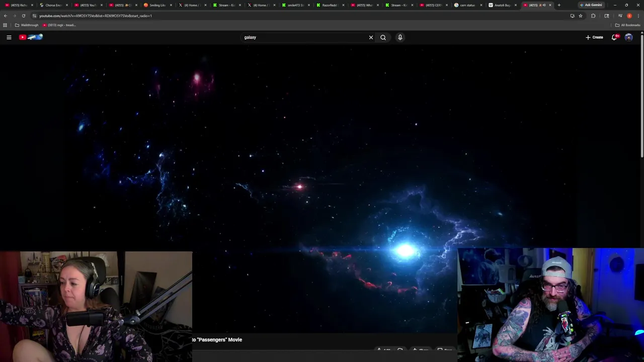Open Chrome side panel icon

(606, 16)
